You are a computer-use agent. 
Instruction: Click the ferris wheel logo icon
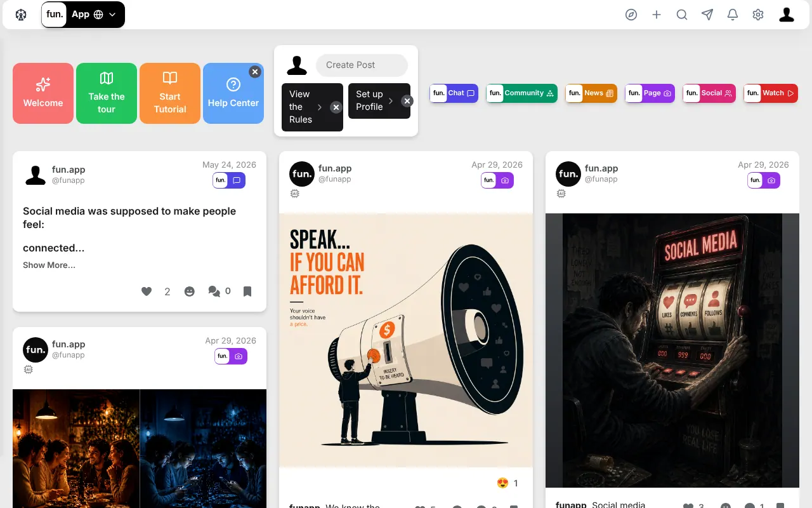click(x=21, y=15)
